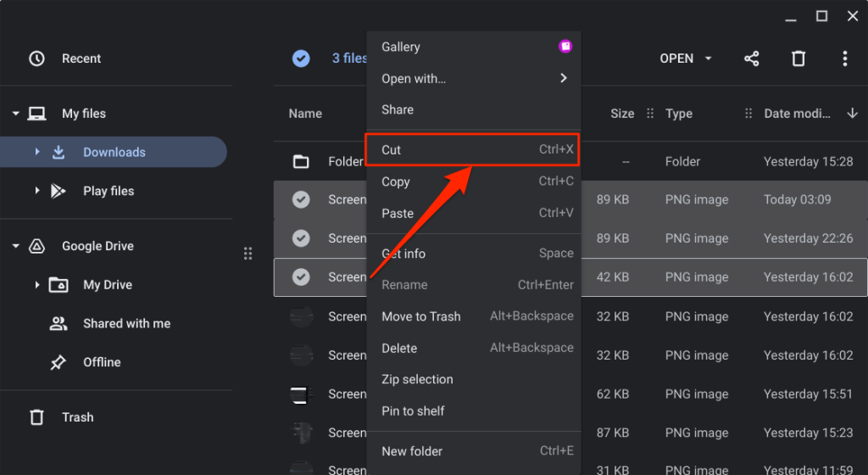
Task: Expand the OPEN dropdown arrow
Action: 709,59
